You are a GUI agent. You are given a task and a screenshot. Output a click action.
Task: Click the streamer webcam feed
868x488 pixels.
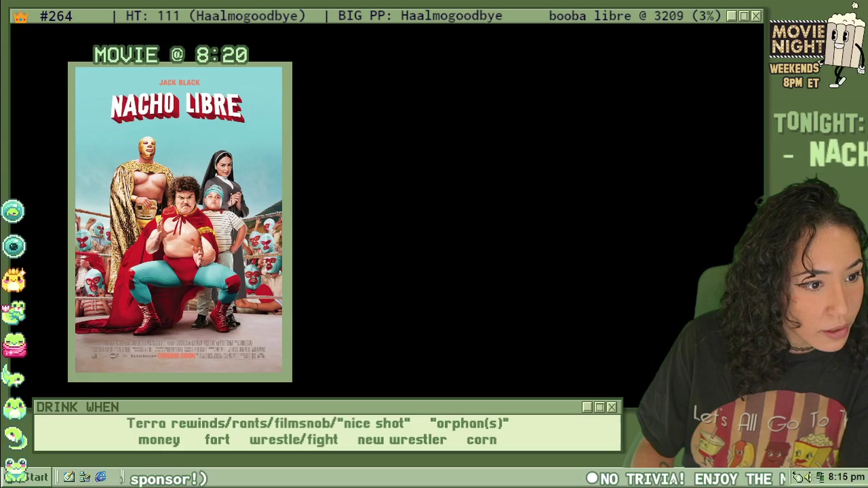pyautogui.click(x=750, y=323)
